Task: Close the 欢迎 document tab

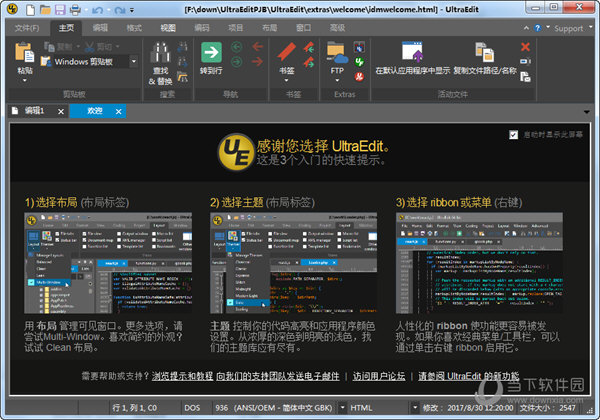Action: coord(119,112)
